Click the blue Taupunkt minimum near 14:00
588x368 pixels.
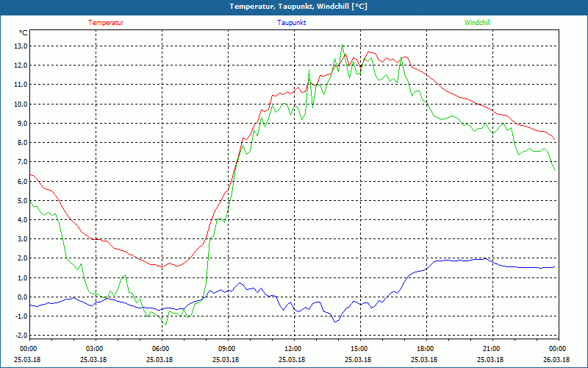(335, 322)
